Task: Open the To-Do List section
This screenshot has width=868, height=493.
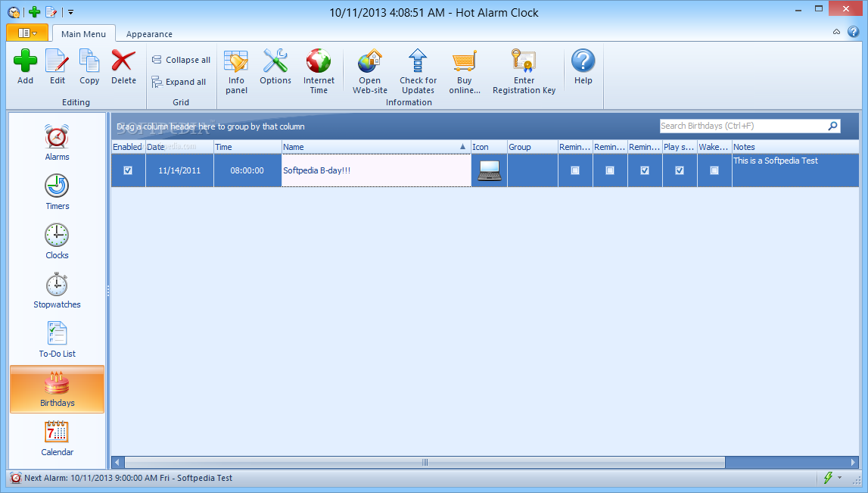Action: click(57, 339)
